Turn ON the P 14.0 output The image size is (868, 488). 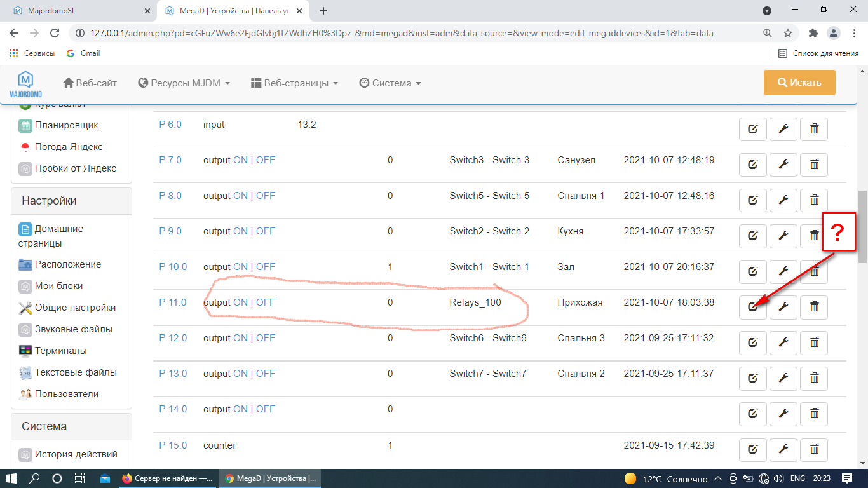[240, 409]
